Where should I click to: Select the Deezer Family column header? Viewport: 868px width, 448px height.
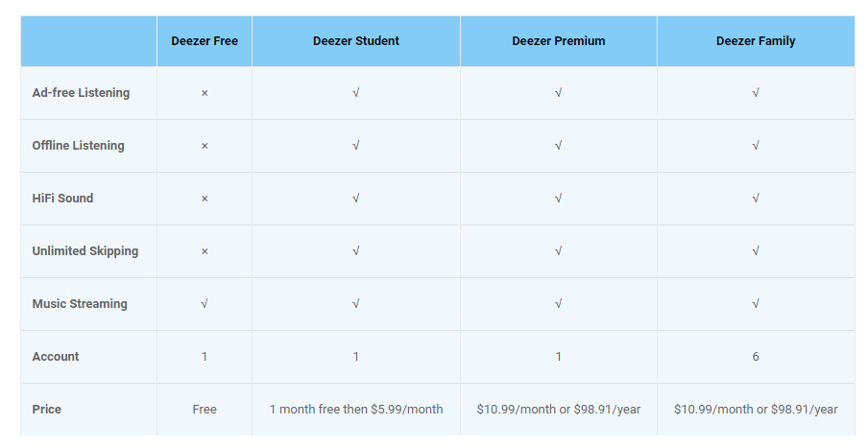click(756, 41)
